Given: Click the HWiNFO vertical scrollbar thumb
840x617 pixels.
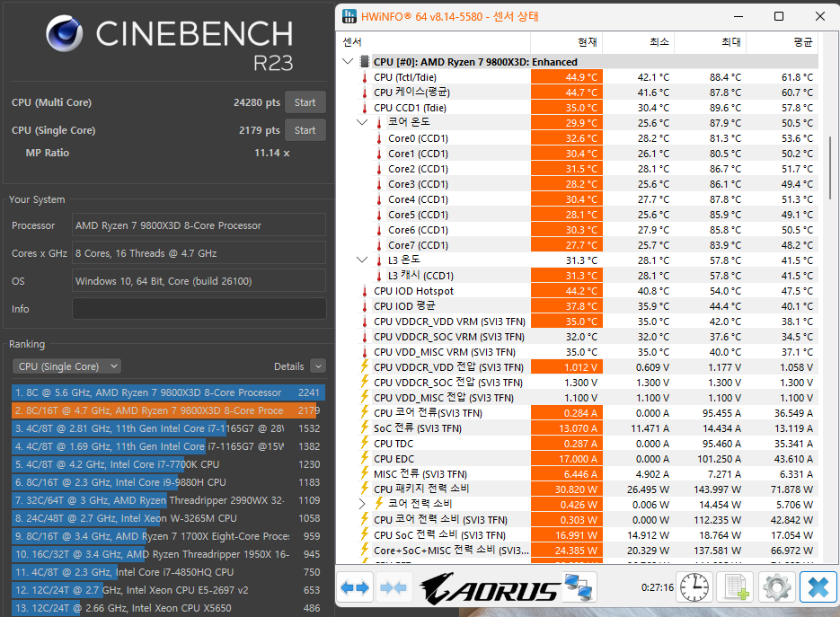Looking at the screenshot, I should coord(830,168).
